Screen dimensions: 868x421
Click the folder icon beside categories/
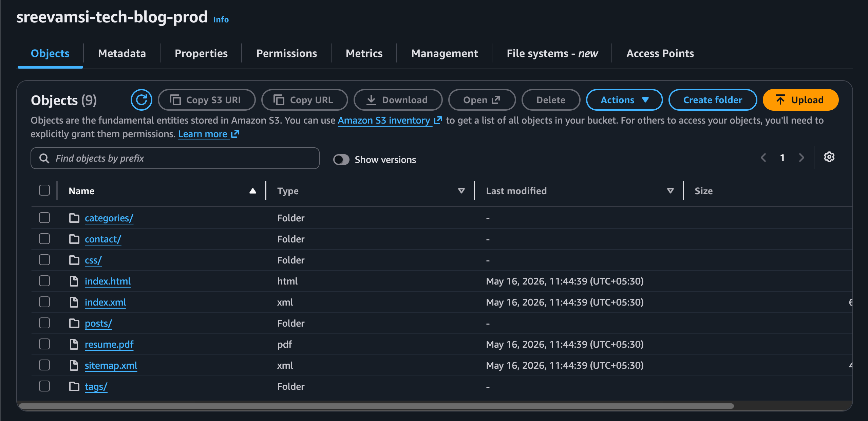(74, 218)
